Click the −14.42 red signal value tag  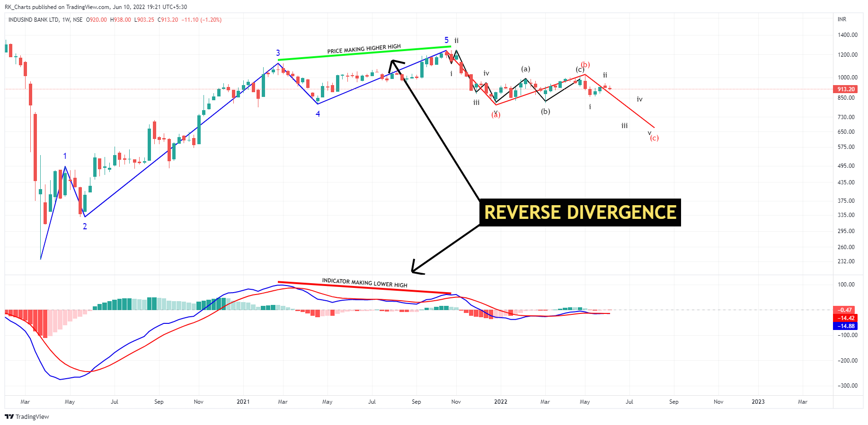tap(845, 318)
